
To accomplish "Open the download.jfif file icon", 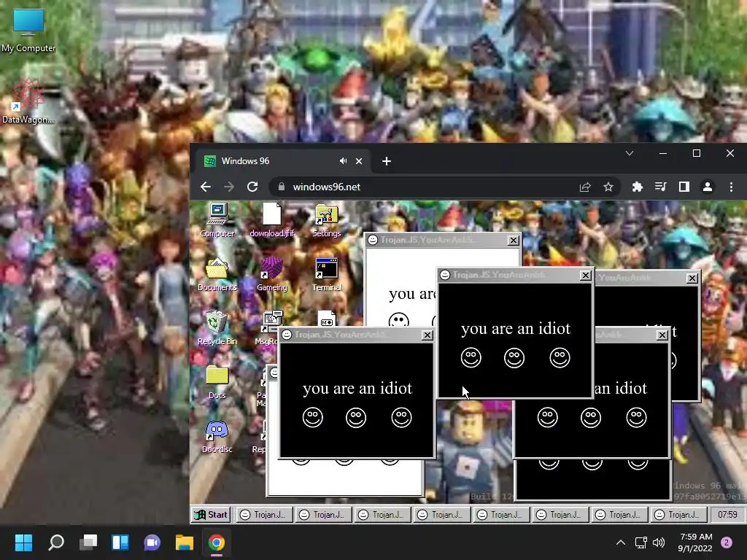I will coord(272,220).
